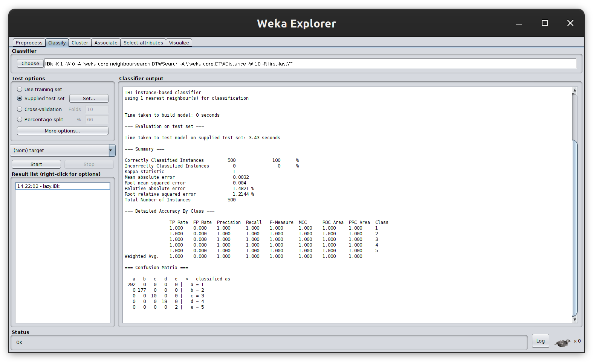The width and height of the screenshot is (593, 364).
Task: Click output scrollbar down arrow
Action: pyautogui.click(x=575, y=320)
